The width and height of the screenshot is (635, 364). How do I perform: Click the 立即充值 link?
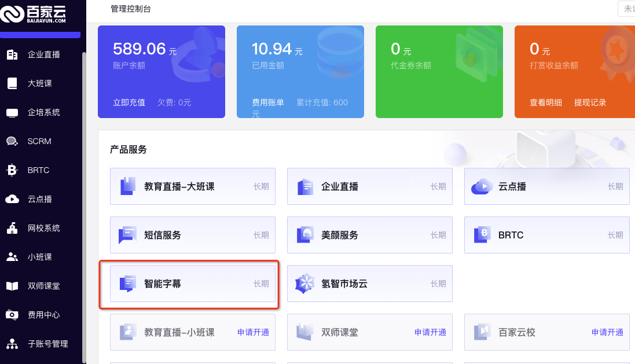[129, 102]
